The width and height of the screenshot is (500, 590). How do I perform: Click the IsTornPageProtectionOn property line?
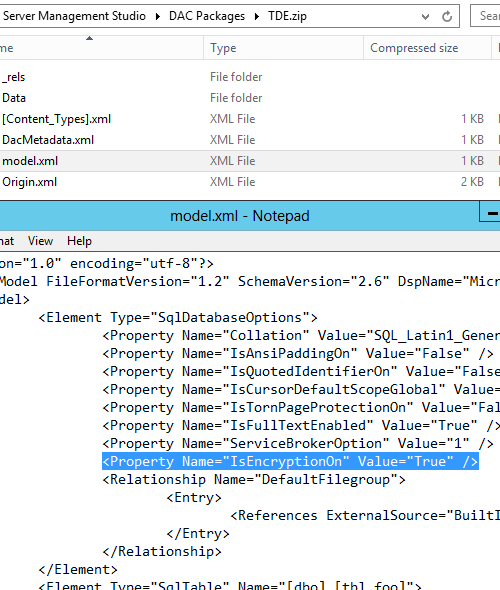pyautogui.click(x=301, y=408)
